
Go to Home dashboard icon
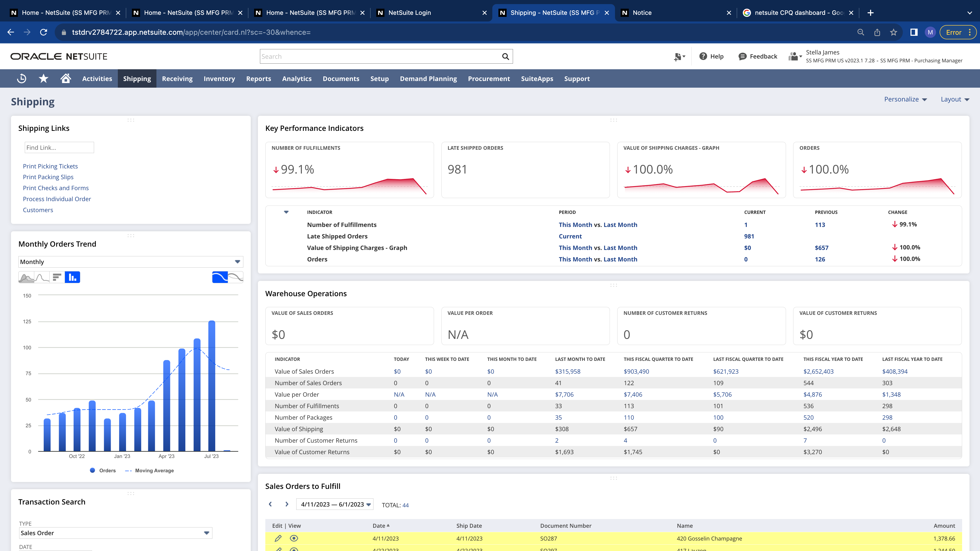[x=65, y=78]
